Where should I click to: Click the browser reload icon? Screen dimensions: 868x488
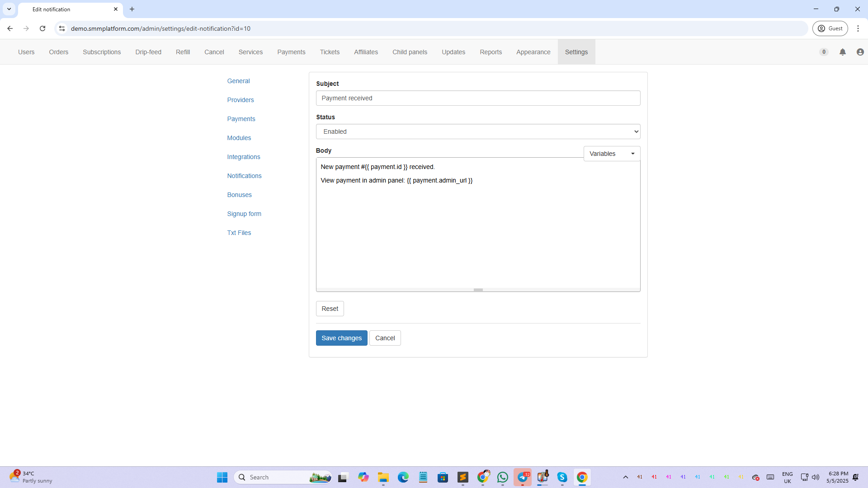point(42,28)
